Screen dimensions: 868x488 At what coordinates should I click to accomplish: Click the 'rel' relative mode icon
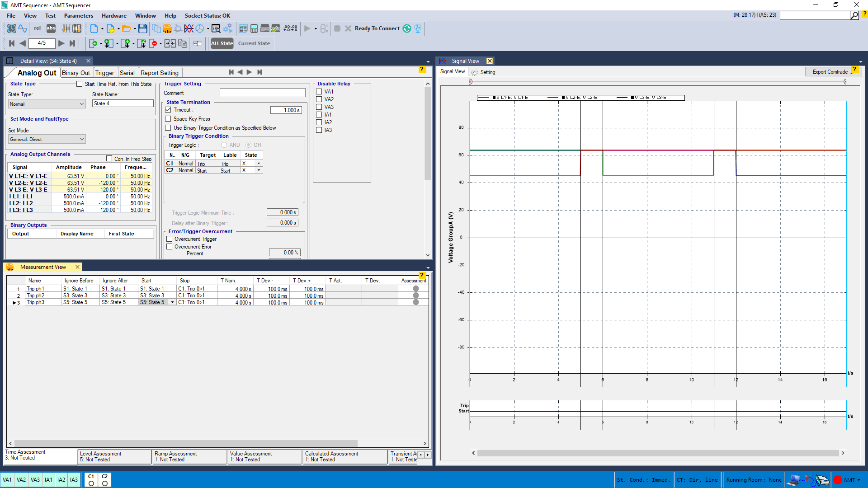(38, 28)
